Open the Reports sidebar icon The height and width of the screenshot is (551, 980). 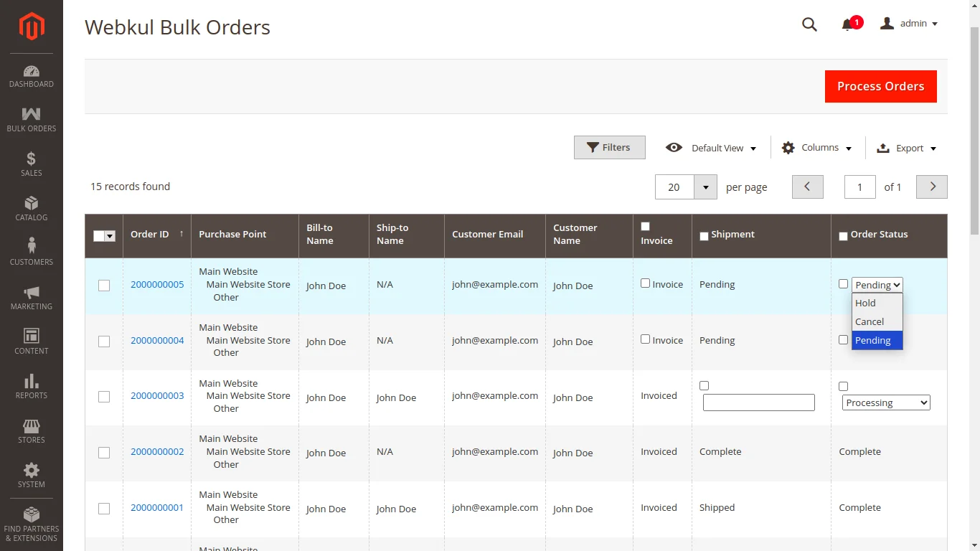click(31, 387)
